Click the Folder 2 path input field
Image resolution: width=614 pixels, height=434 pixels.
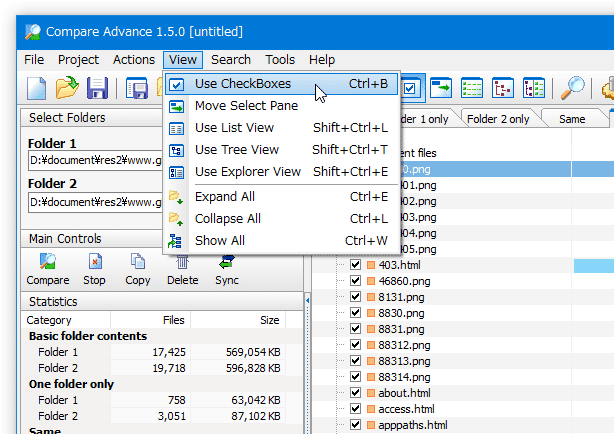(x=96, y=203)
